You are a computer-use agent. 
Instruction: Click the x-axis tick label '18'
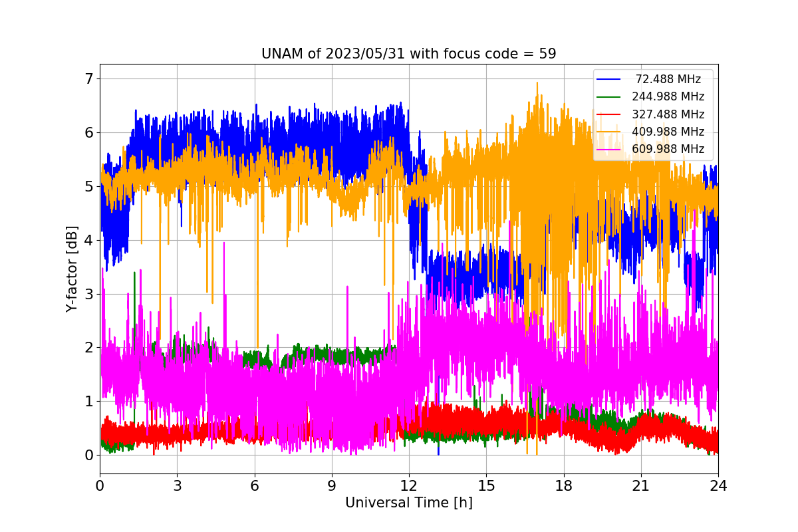563,486
